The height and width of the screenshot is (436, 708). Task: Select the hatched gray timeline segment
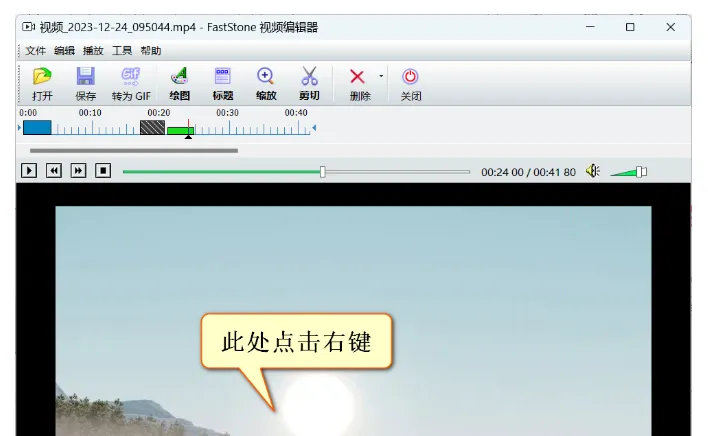tap(152, 128)
